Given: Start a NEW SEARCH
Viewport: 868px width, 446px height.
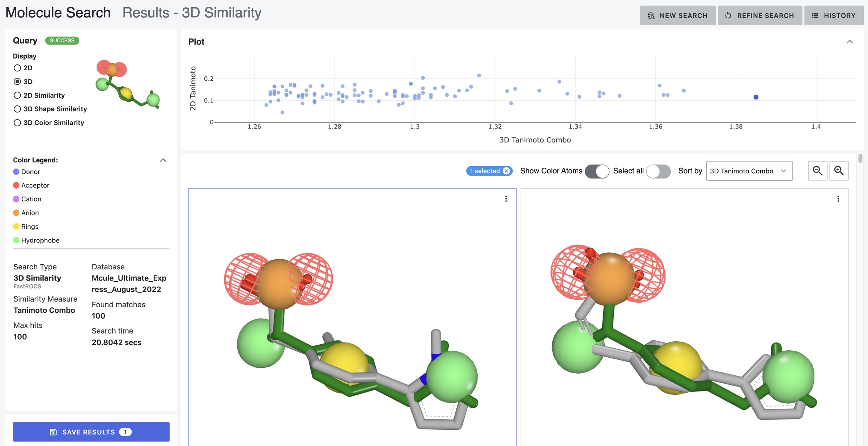Looking at the screenshot, I should [678, 15].
